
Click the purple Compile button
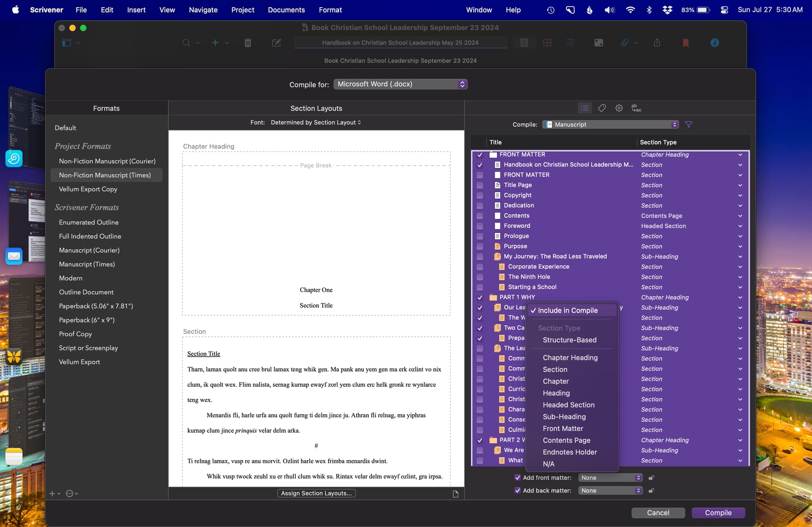click(718, 513)
